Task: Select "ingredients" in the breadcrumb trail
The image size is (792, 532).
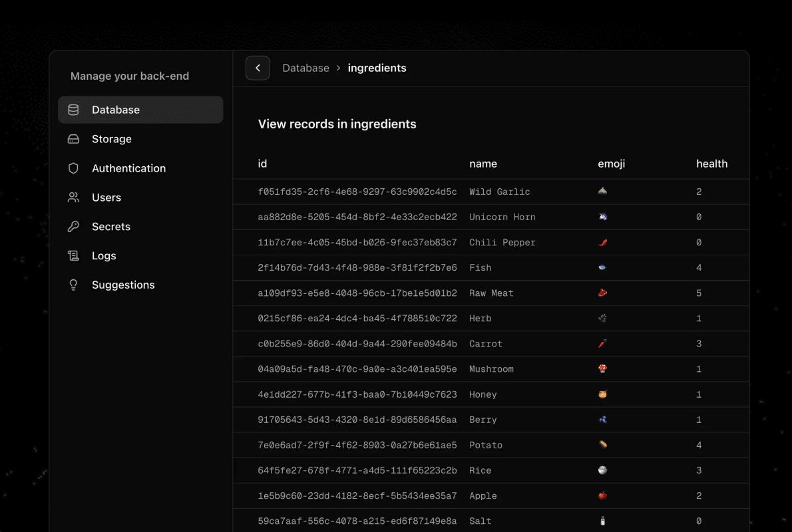Action: point(377,68)
